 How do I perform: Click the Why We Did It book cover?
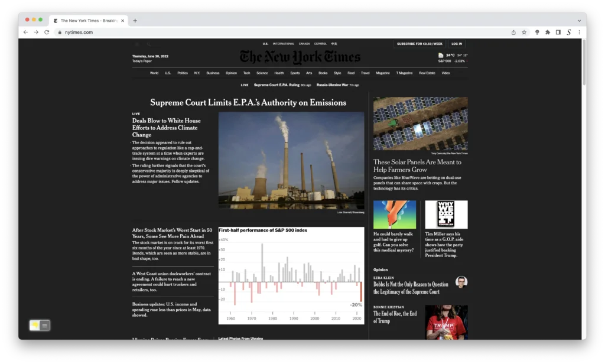(x=447, y=214)
